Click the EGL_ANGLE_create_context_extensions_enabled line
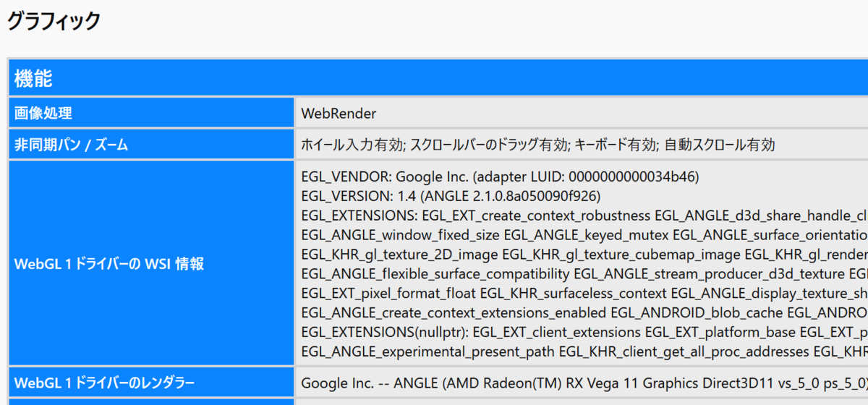 coord(584,313)
